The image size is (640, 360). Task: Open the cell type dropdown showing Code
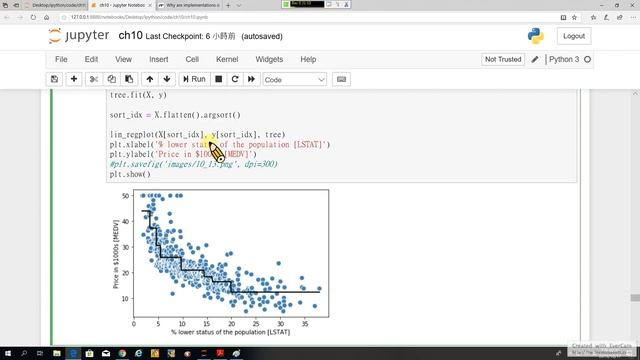click(295, 80)
